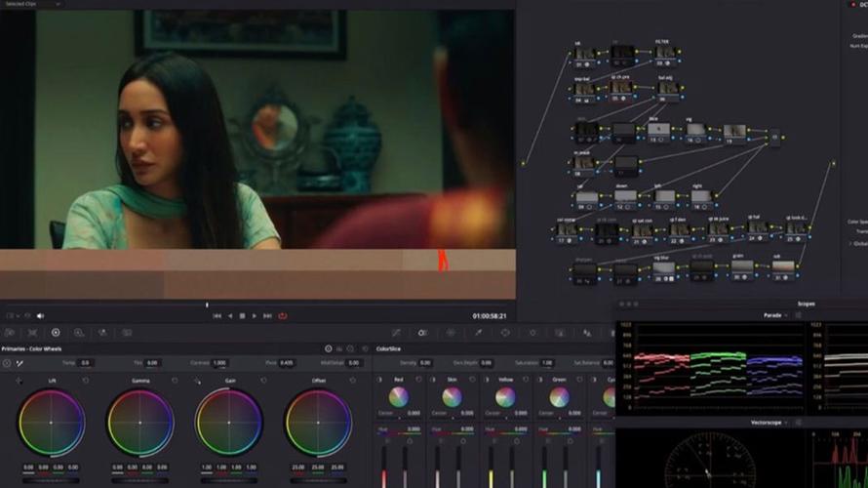Reset the Gain wheel

click(x=263, y=381)
